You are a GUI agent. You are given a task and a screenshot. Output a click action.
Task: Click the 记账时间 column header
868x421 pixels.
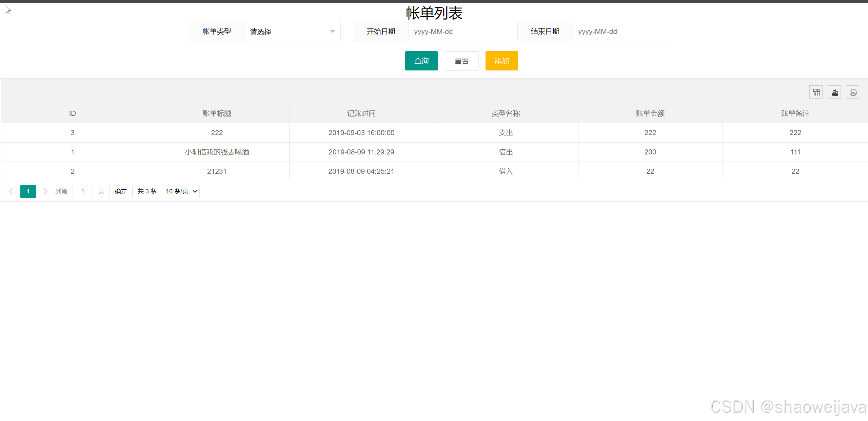click(x=361, y=113)
